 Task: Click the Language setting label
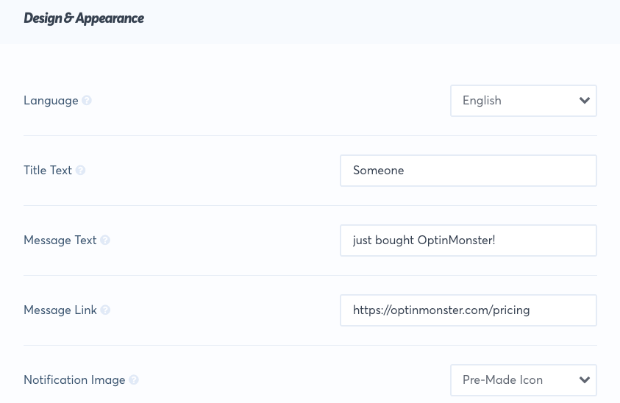coord(51,100)
